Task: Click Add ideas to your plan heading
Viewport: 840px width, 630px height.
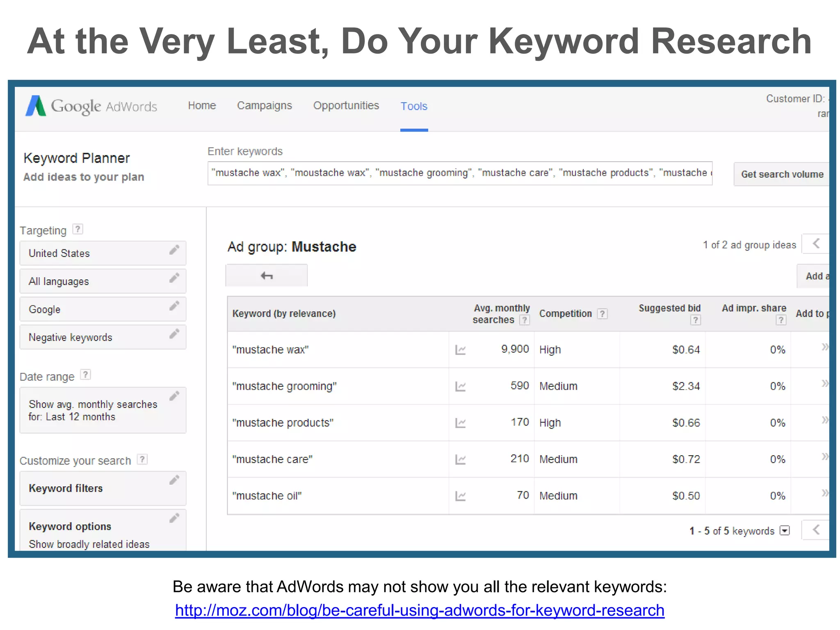Action: click(x=84, y=177)
